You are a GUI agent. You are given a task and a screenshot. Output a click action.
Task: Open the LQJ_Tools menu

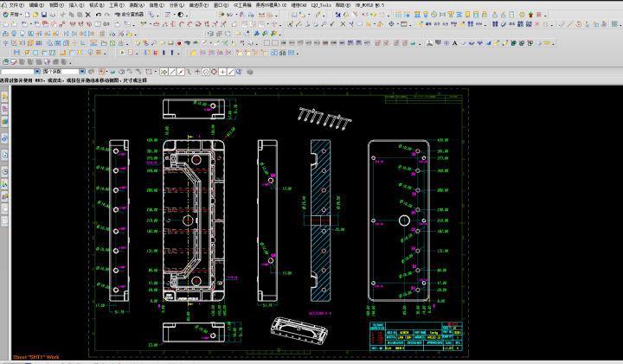[x=321, y=5]
